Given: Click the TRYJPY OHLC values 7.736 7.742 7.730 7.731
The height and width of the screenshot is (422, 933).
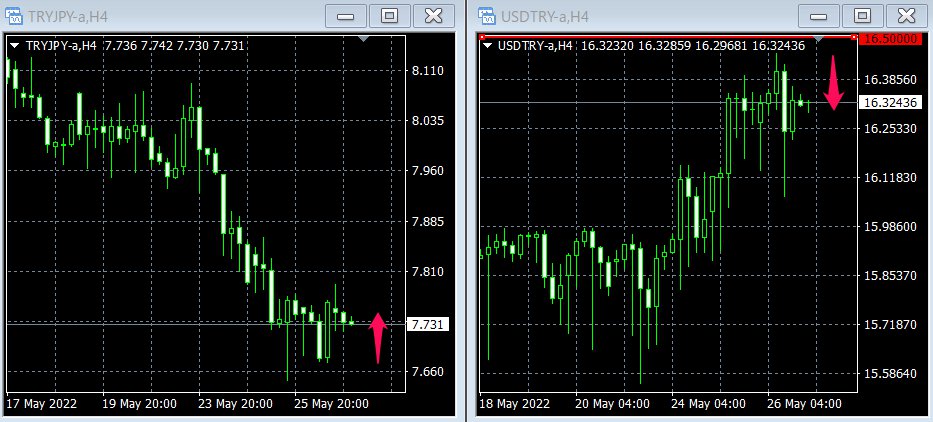Looking at the screenshot, I should [176, 45].
